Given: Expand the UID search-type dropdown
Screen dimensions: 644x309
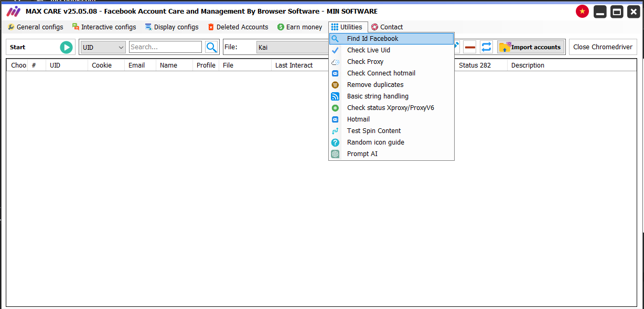Looking at the screenshot, I should (x=103, y=47).
